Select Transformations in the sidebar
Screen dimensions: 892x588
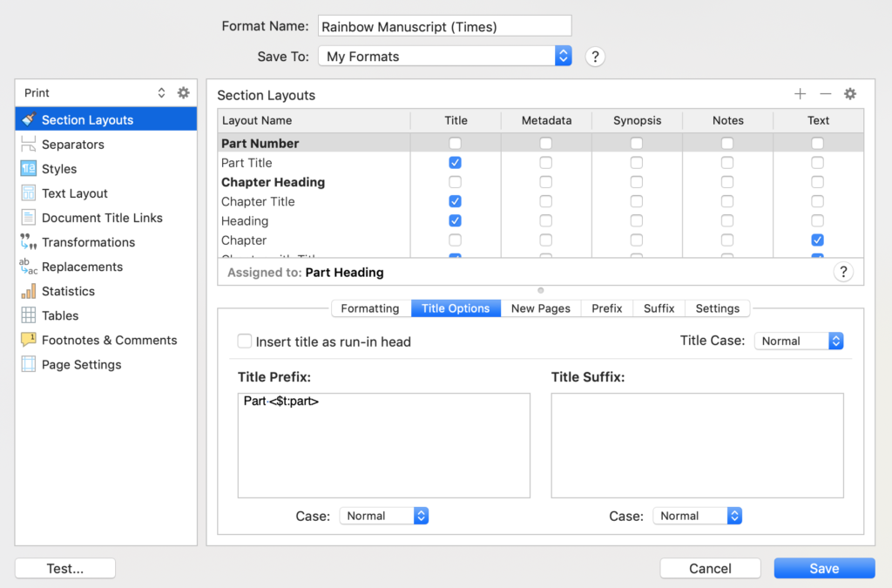105,241
